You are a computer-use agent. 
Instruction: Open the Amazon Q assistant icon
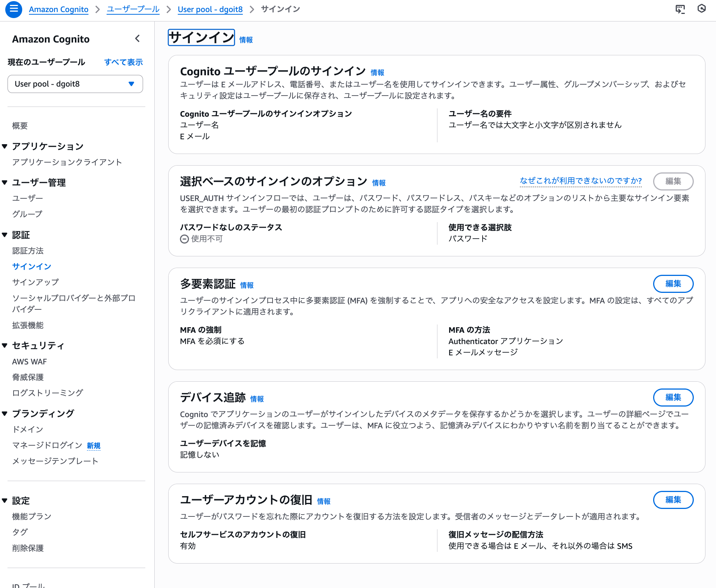point(702,9)
